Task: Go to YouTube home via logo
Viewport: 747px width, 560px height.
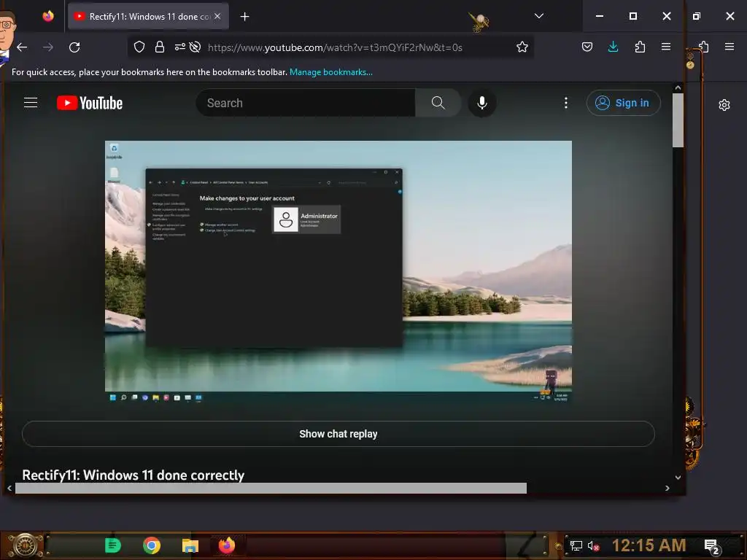Action: [x=90, y=103]
